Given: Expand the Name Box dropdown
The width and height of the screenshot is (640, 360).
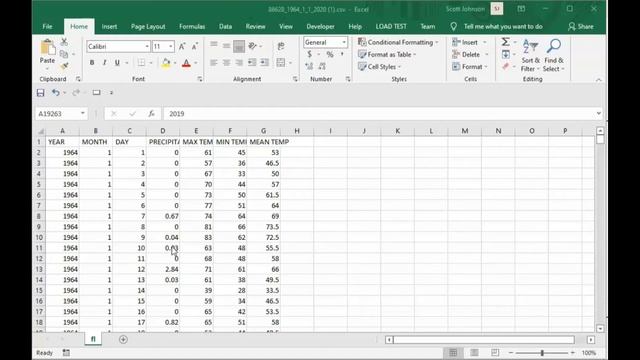Looking at the screenshot, I should point(83,113).
